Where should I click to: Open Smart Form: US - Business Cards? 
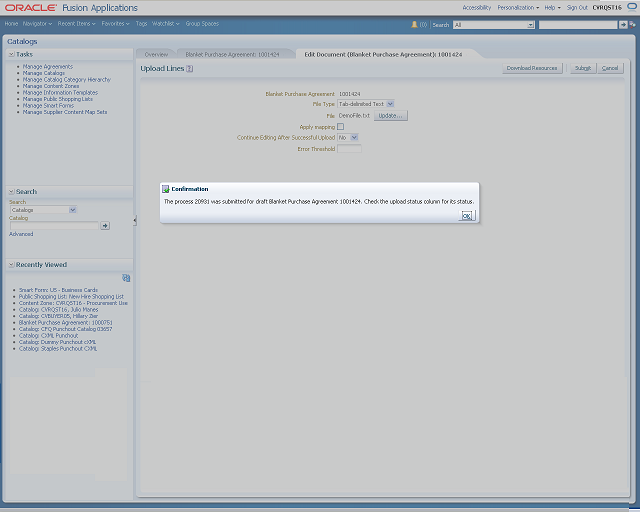pos(58,290)
